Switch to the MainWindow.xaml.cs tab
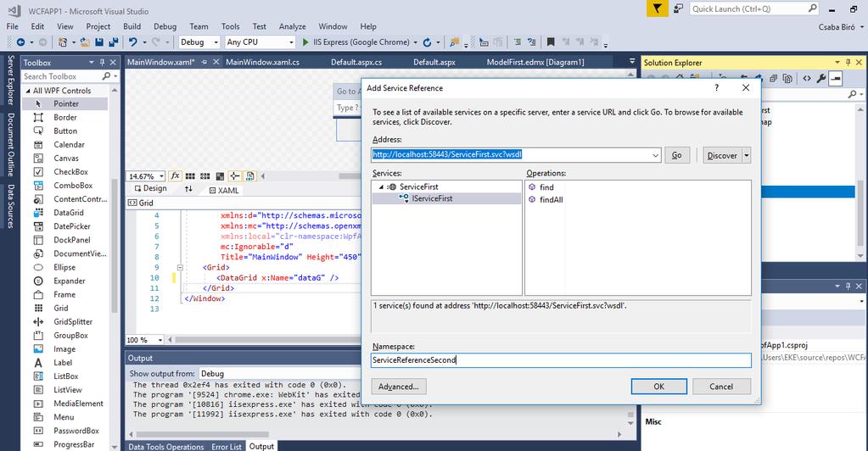 262,62
